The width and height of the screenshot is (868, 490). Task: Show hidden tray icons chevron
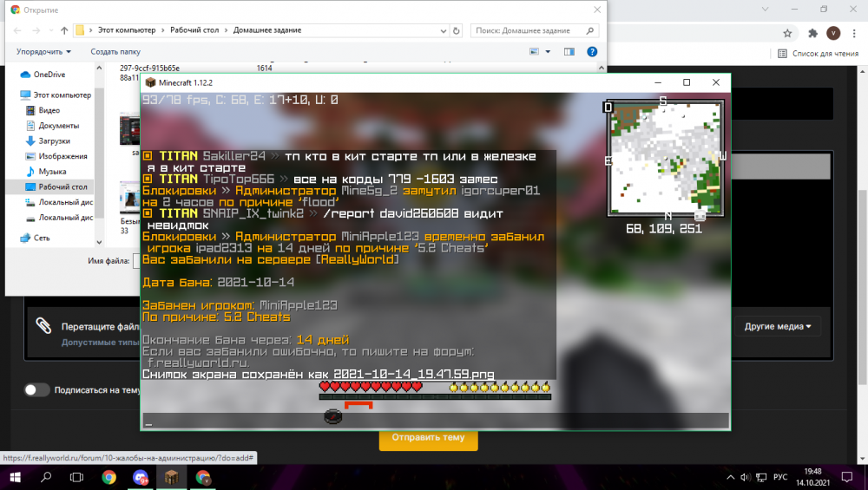(x=730, y=477)
